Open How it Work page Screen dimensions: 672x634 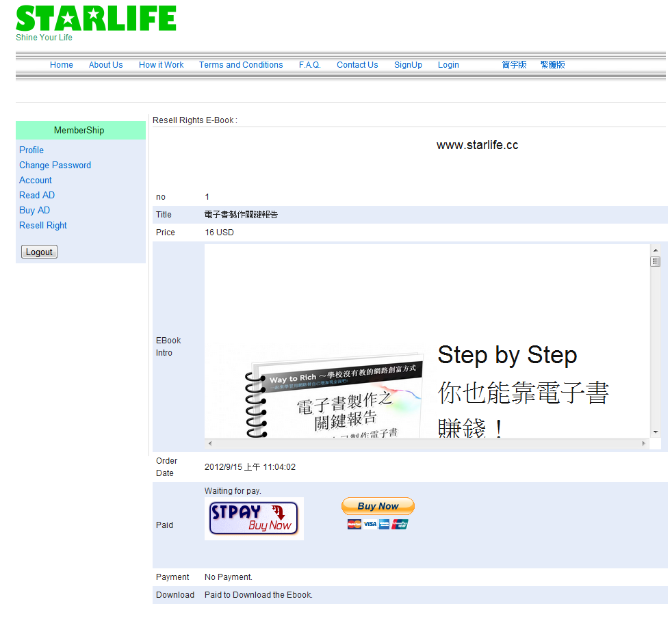pyautogui.click(x=161, y=65)
